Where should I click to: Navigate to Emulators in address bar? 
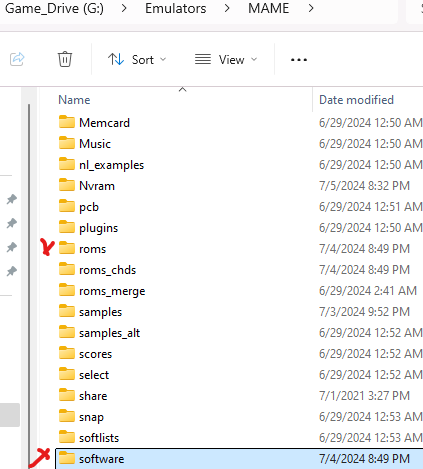(176, 8)
